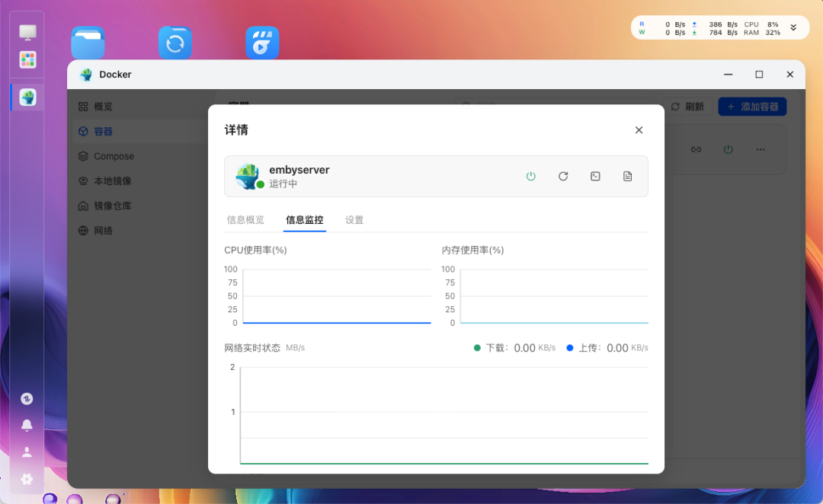Screen dimensions: 823x504
Task: Toggle container power in the list behind dialog
Action: coord(728,149)
